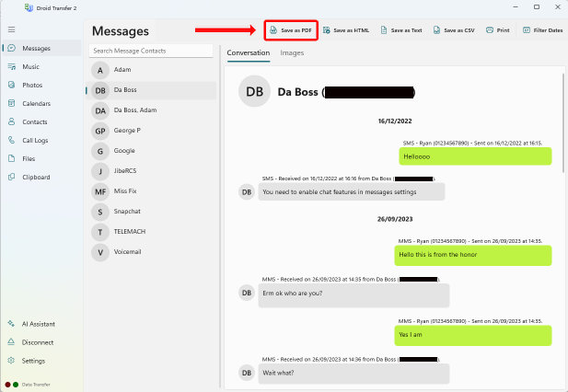Select the TELEMACH conversation

151,232
